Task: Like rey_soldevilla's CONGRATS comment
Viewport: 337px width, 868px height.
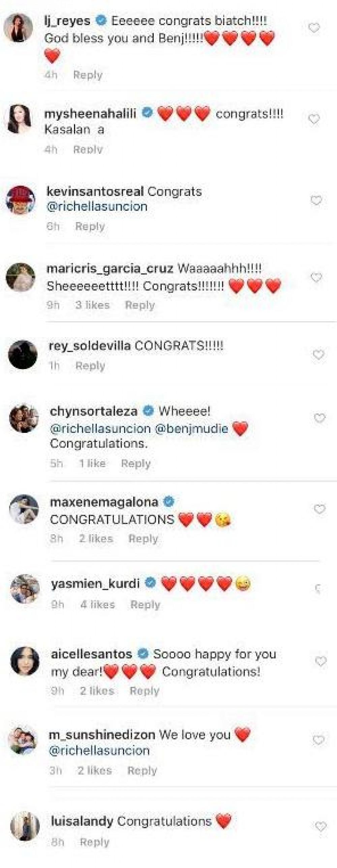Action: click(x=318, y=355)
